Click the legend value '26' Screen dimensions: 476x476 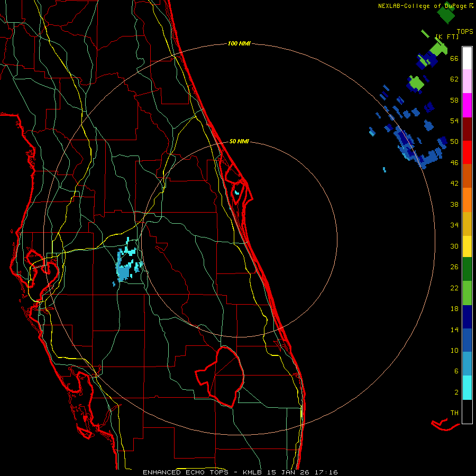[x=454, y=267]
